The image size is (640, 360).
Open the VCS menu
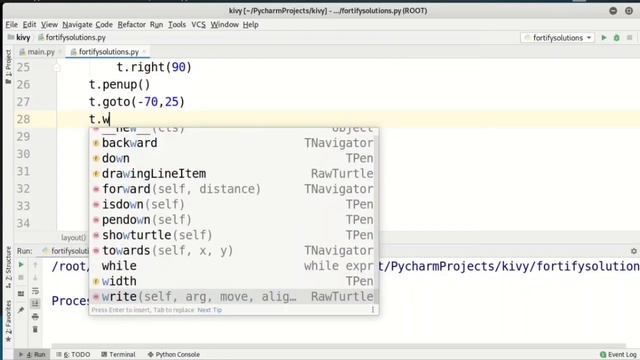click(x=198, y=24)
